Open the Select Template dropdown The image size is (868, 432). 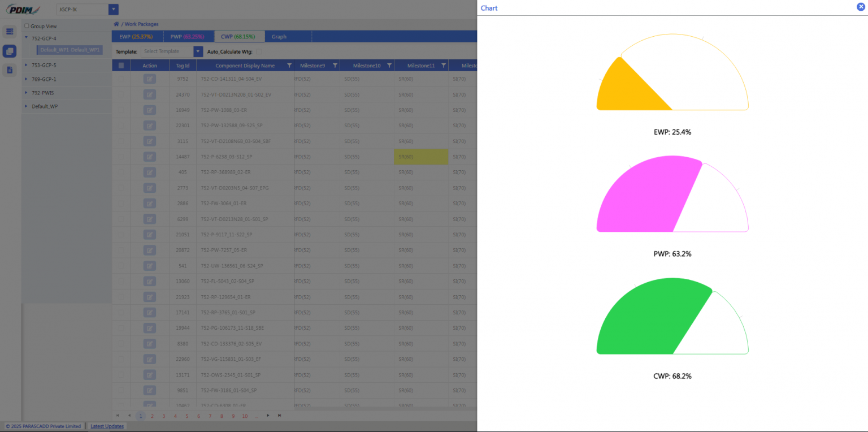point(198,51)
